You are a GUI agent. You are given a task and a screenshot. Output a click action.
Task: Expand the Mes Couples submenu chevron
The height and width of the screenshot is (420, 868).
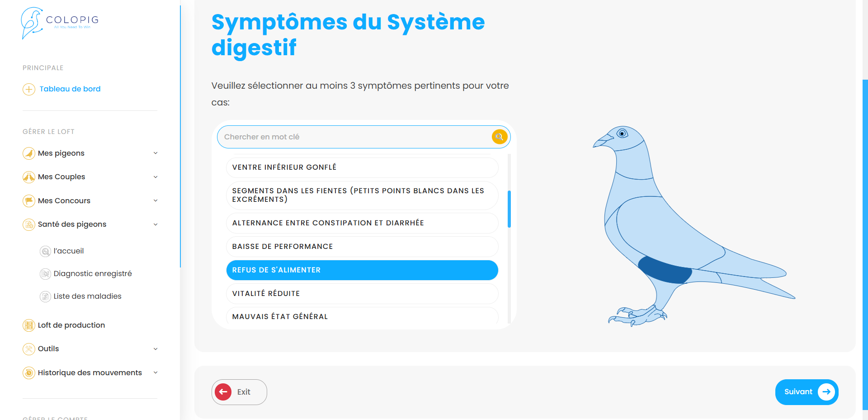pyautogui.click(x=156, y=177)
